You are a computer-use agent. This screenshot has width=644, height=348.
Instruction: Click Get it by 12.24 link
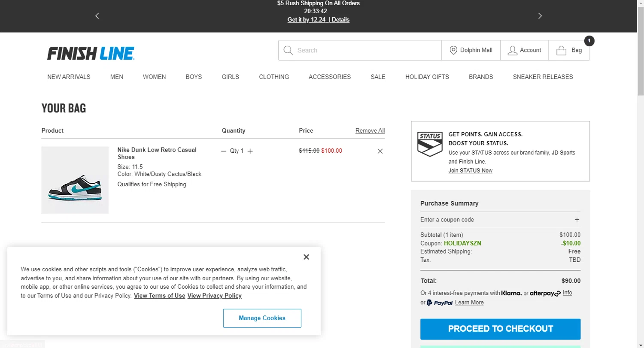click(307, 20)
